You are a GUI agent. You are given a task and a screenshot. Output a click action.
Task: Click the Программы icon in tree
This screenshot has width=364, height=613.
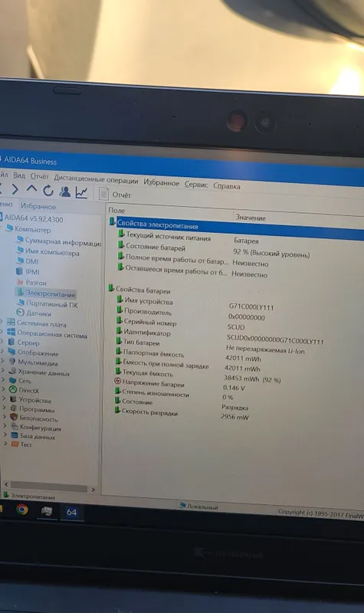click(14, 408)
